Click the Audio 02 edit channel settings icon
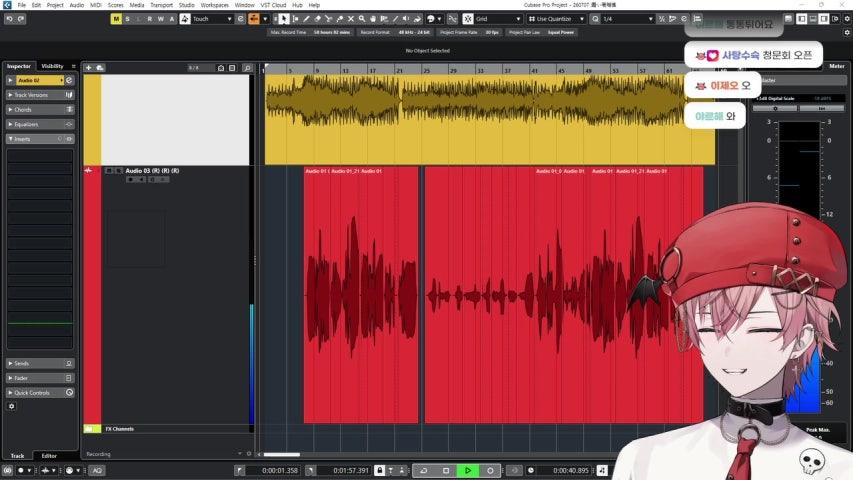 point(69,80)
